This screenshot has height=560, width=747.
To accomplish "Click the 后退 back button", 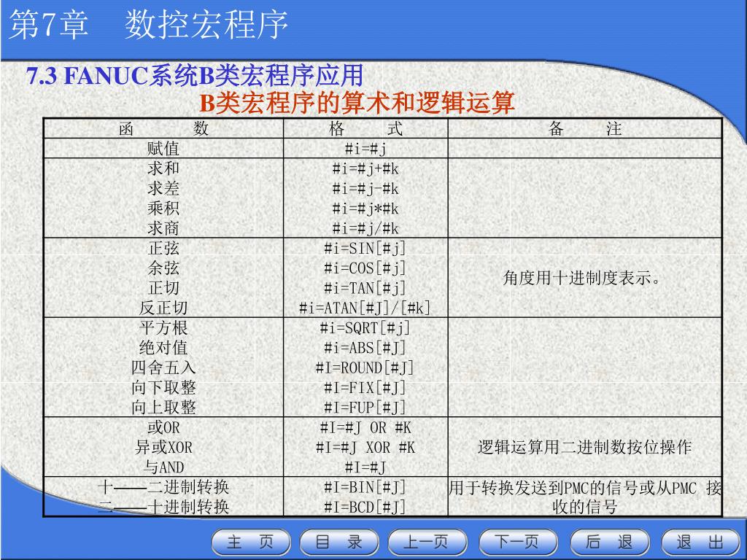I will pyautogui.click(x=609, y=542).
